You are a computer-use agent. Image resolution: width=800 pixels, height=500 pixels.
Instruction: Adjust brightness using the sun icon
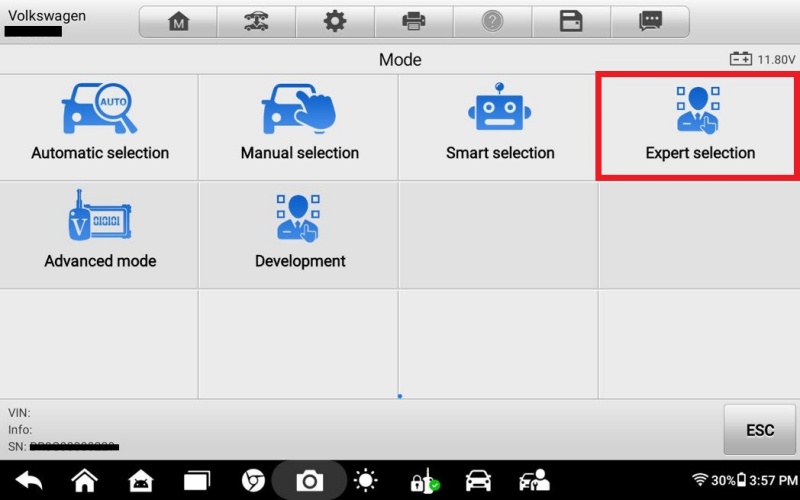point(366,481)
